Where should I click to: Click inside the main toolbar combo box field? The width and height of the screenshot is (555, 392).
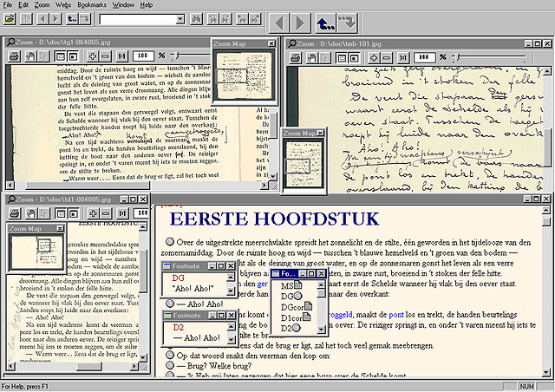[138, 19]
